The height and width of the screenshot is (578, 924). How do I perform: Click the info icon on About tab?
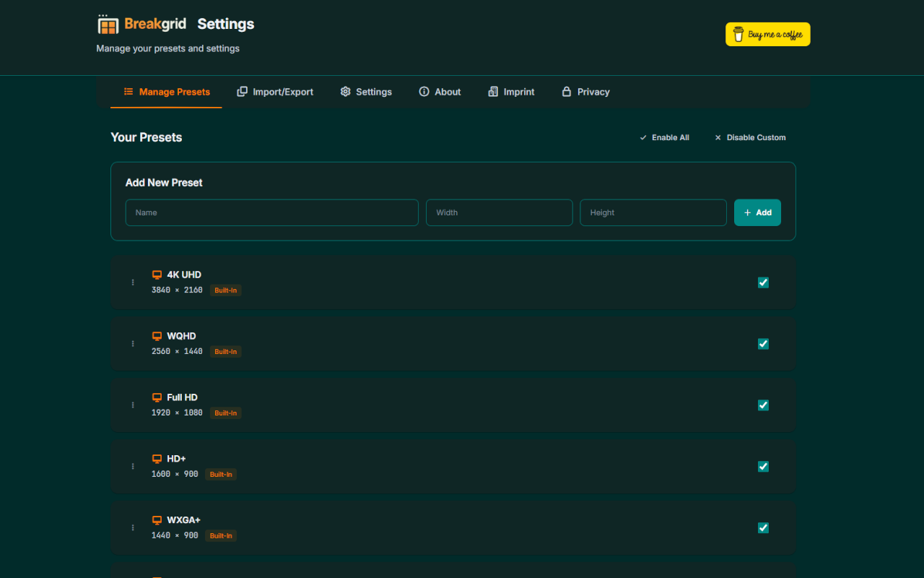tap(423, 92)
